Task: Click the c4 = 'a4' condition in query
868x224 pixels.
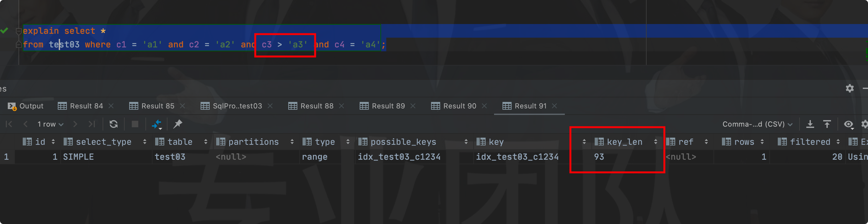Action: tap(357, 44)
